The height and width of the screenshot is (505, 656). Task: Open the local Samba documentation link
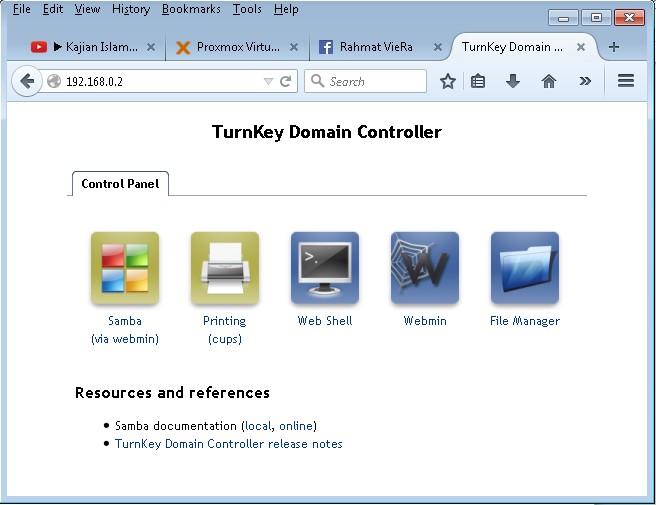coord(259,426)
